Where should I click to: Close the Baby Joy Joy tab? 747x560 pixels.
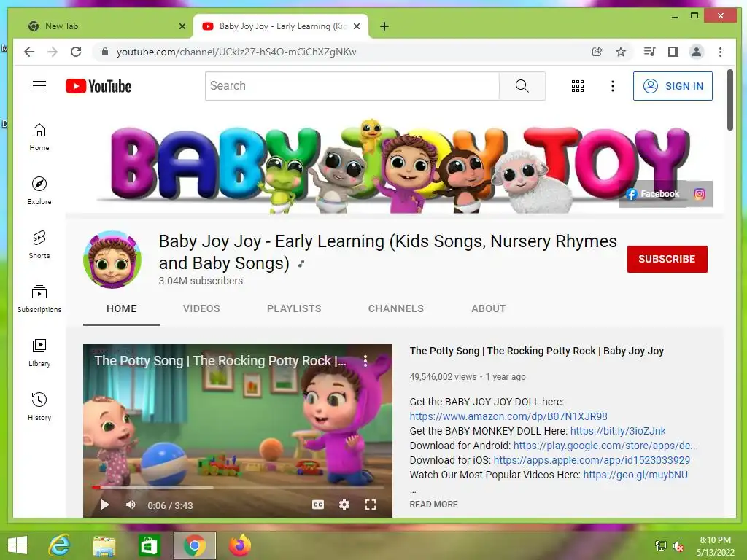tap(357, 26)
